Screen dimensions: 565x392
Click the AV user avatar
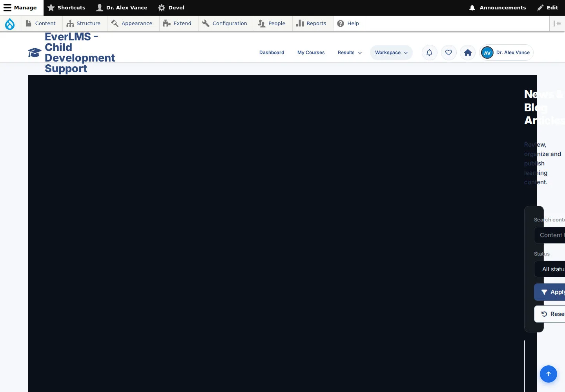[x=487, y=53]
